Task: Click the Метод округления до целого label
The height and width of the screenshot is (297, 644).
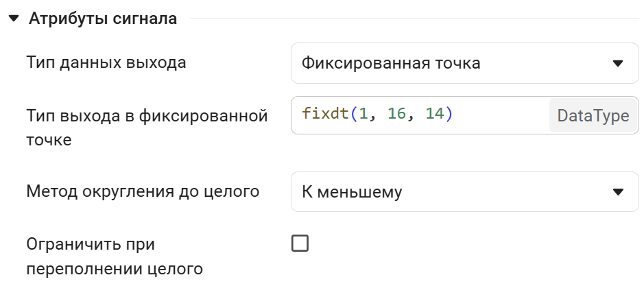Action: 143,191
